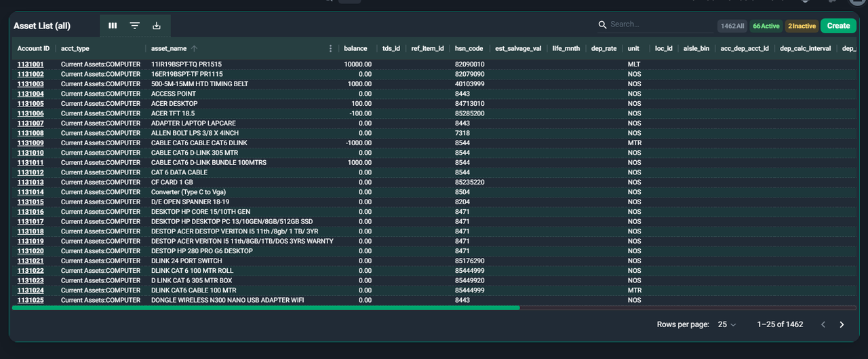Click hsn code 85176290
Screen dimensions: 868x359
point(469,261)
